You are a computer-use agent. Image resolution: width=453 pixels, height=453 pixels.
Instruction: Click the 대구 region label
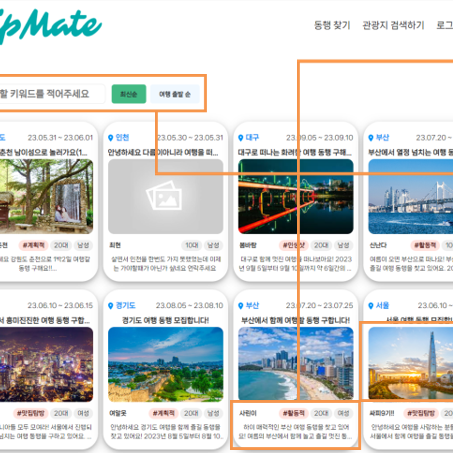click(252, 138)
